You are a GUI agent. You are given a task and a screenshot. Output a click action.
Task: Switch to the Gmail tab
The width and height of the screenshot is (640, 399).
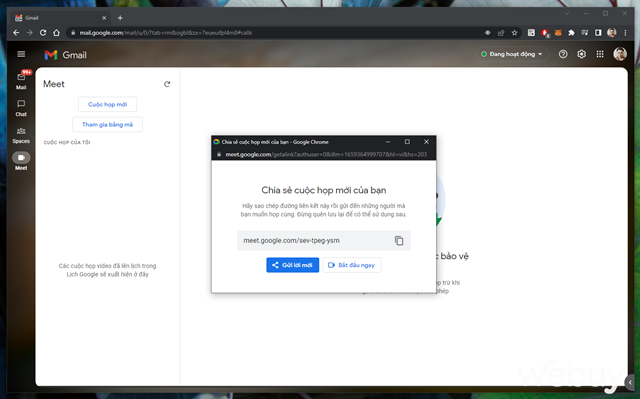click(x=60, y=18)
